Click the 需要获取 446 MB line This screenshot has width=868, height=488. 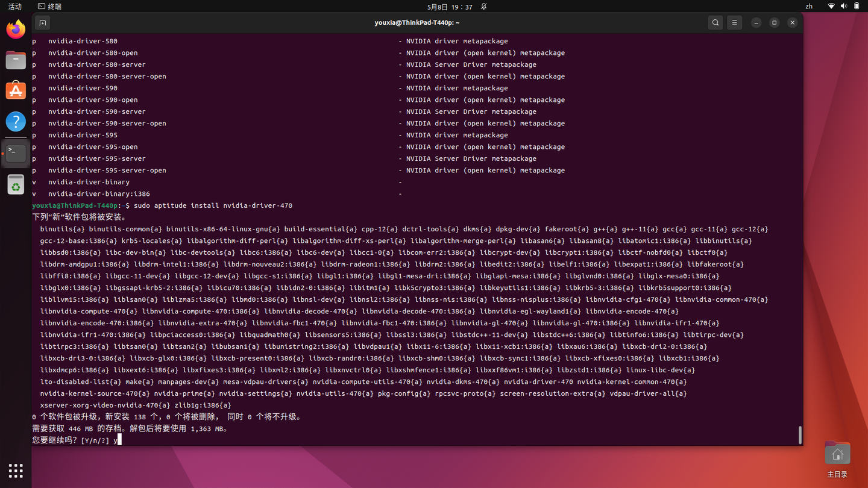[130, 429]
